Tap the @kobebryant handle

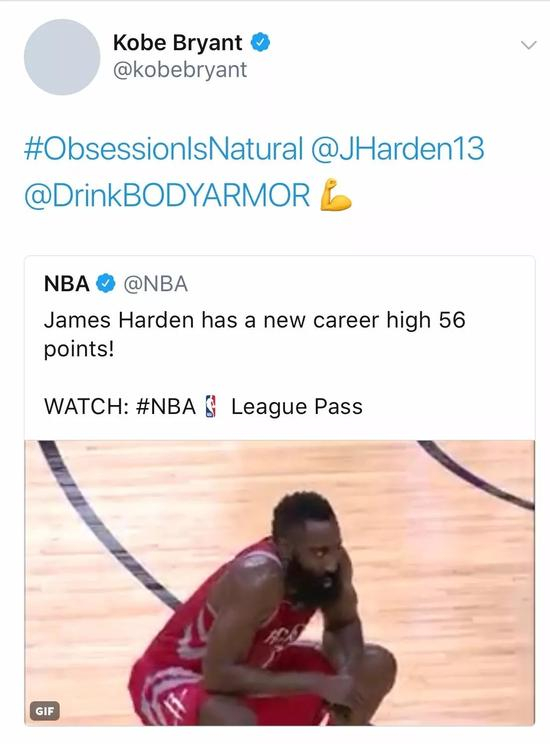(x=180, y=70)
